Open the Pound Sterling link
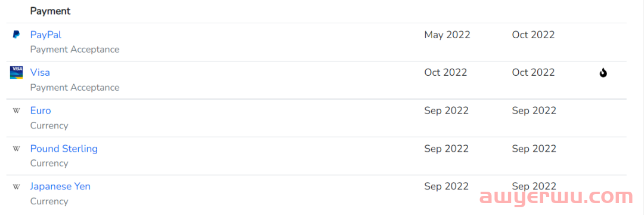 (64, 148)
